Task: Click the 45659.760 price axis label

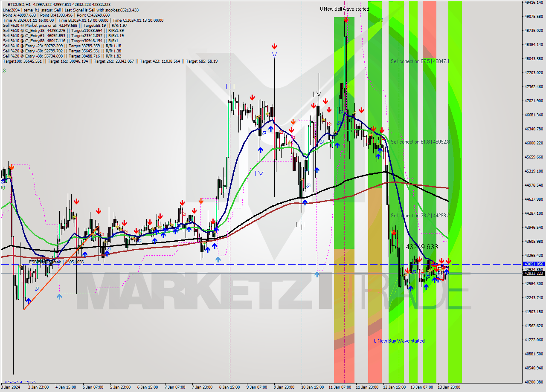Action: pyautogui.click(x=533, y=157)
